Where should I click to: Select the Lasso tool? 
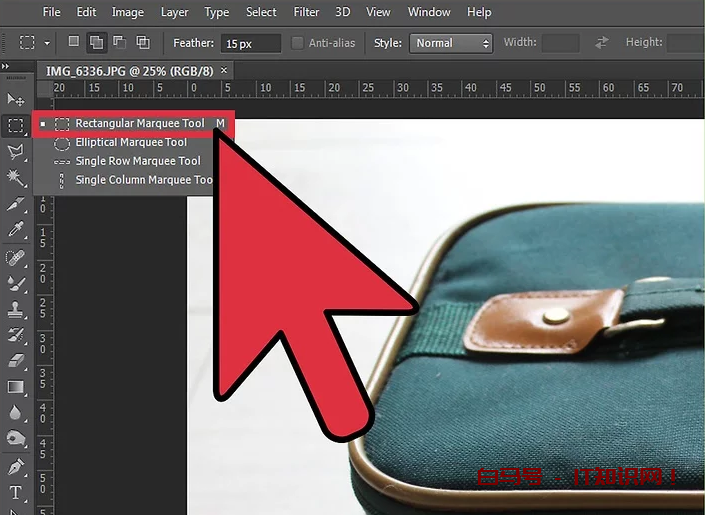pos(15,152)
